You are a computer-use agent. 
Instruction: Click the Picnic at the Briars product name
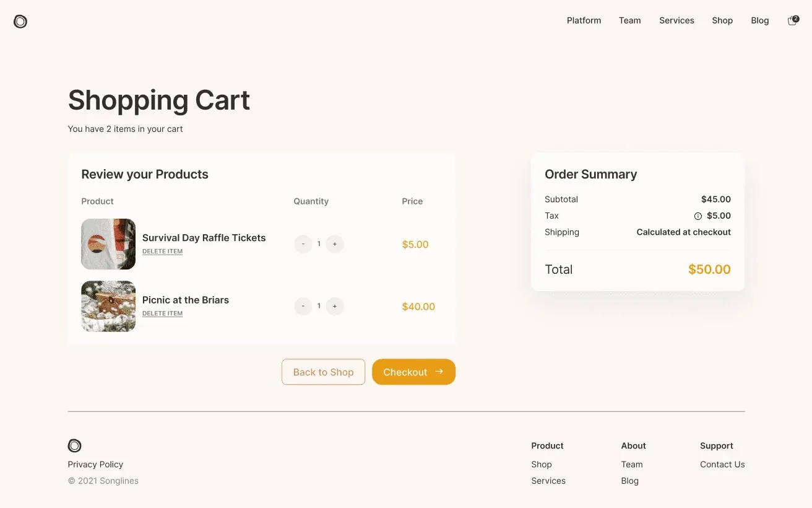[186, 300]
